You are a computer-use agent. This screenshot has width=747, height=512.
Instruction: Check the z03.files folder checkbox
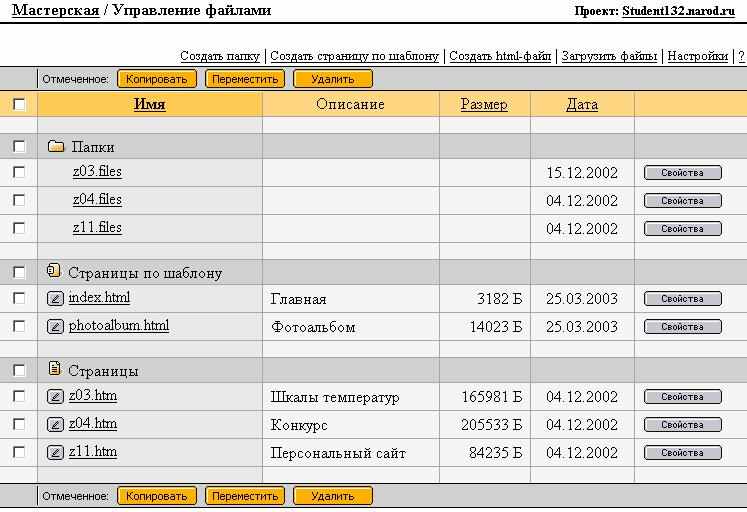tap(19, 172)
